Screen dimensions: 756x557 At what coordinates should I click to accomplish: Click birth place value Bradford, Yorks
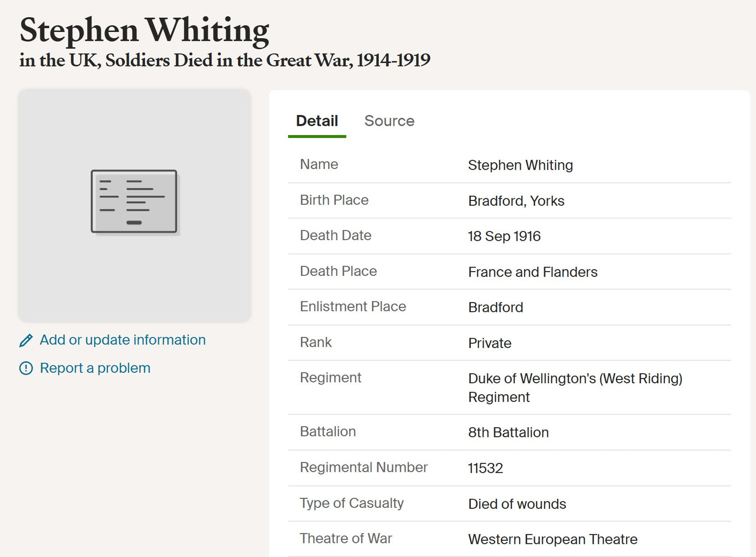pos(516,201)
